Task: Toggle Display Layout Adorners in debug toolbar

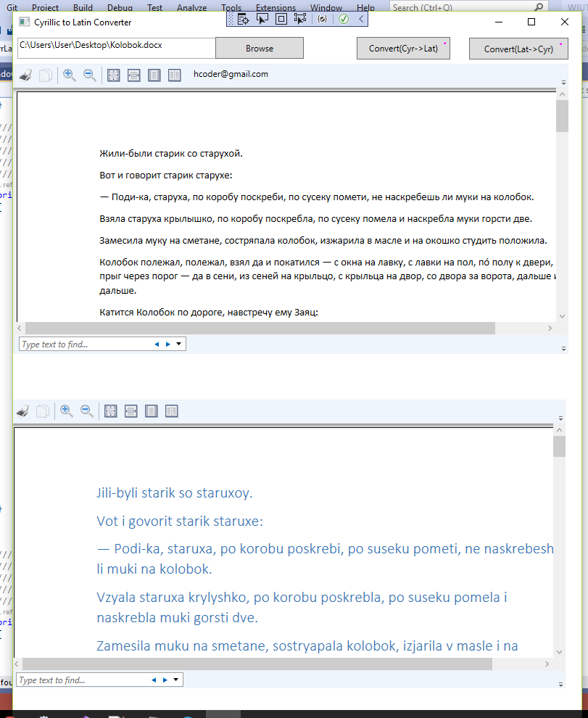Action: pos(281,19)
